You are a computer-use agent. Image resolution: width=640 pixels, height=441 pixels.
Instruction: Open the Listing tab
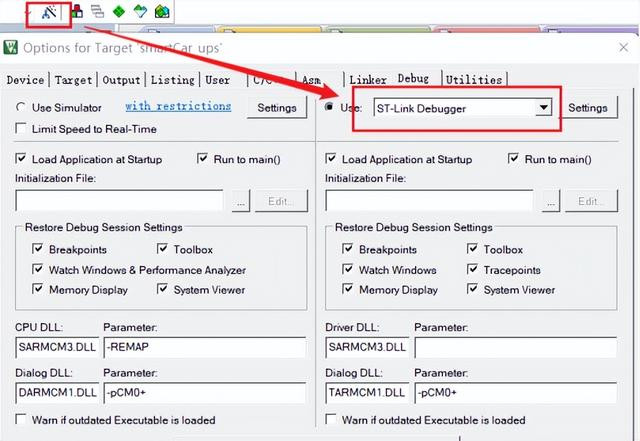click(x=173, y=80)
